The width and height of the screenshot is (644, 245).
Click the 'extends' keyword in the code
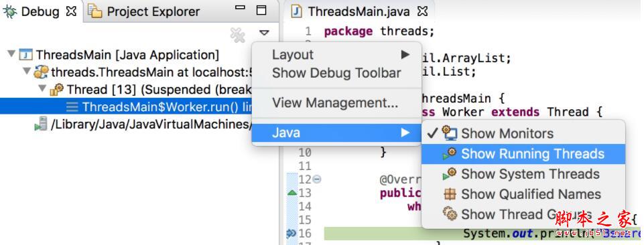click(515, 112)
